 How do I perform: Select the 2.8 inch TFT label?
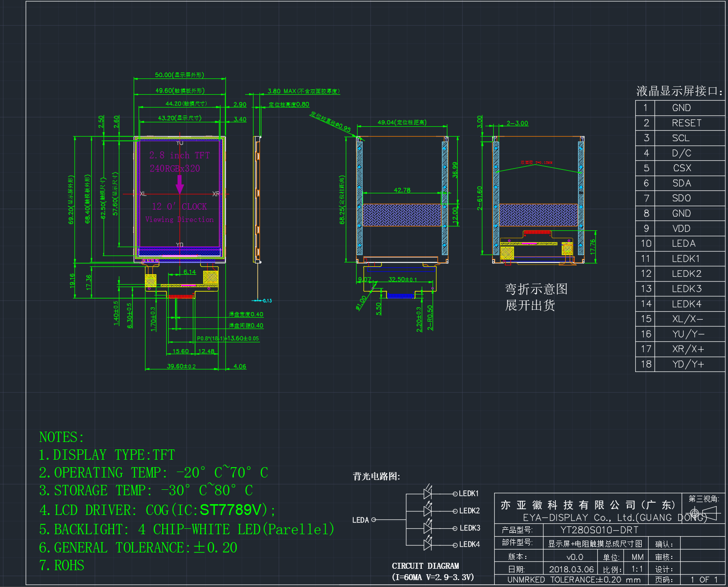click(180, 155)
